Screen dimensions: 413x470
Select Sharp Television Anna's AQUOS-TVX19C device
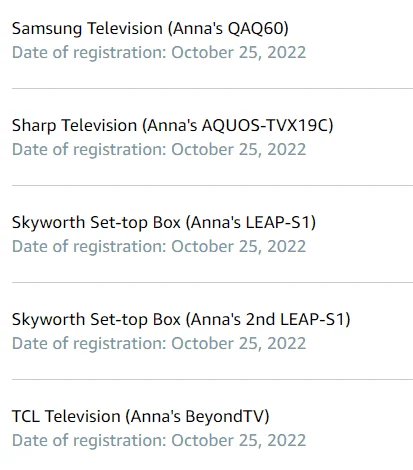point(173,126)
